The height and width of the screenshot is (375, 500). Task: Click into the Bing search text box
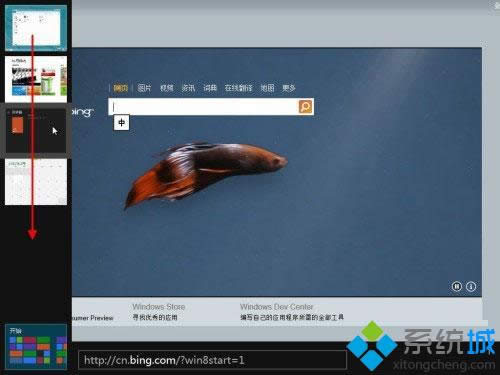click(203, 107)
